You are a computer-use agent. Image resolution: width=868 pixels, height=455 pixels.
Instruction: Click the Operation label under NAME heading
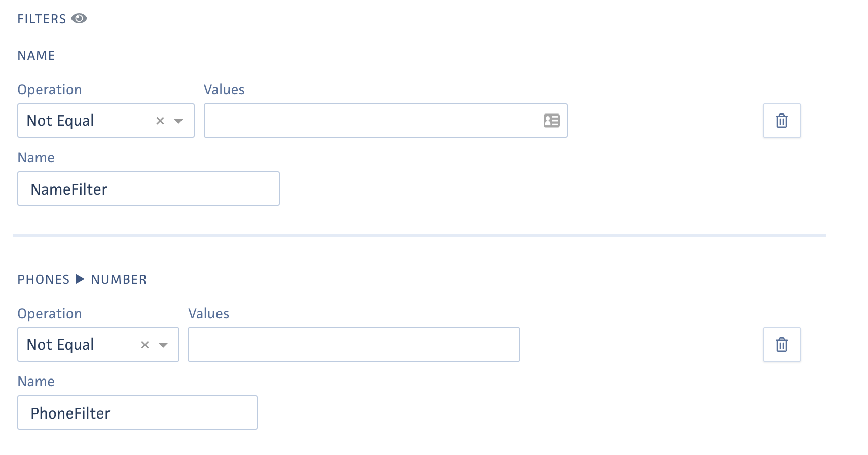point(50,90)
